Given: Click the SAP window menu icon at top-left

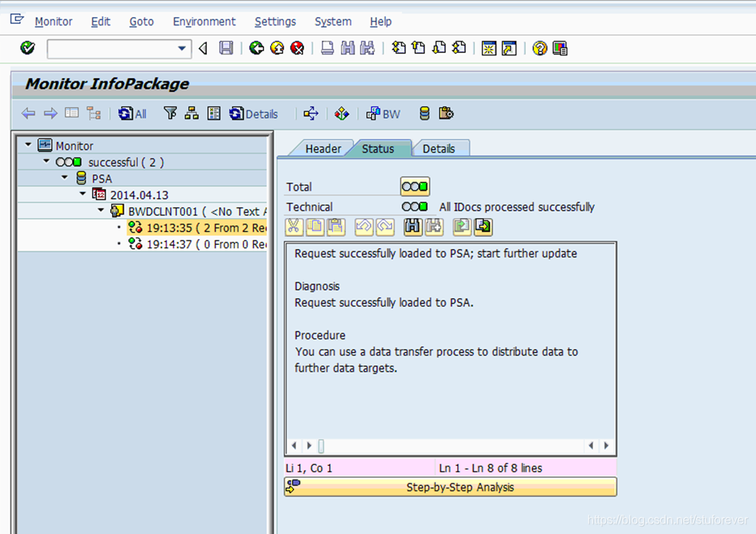Looking at the screenshot, I should pyautogui.click(x=17, y=19).
